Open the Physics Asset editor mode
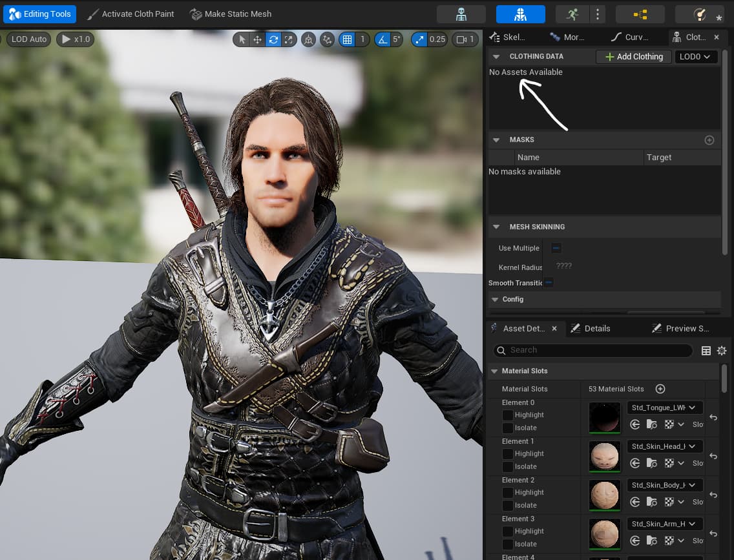This screenshot has width=734, height=560. coord(699,14)
